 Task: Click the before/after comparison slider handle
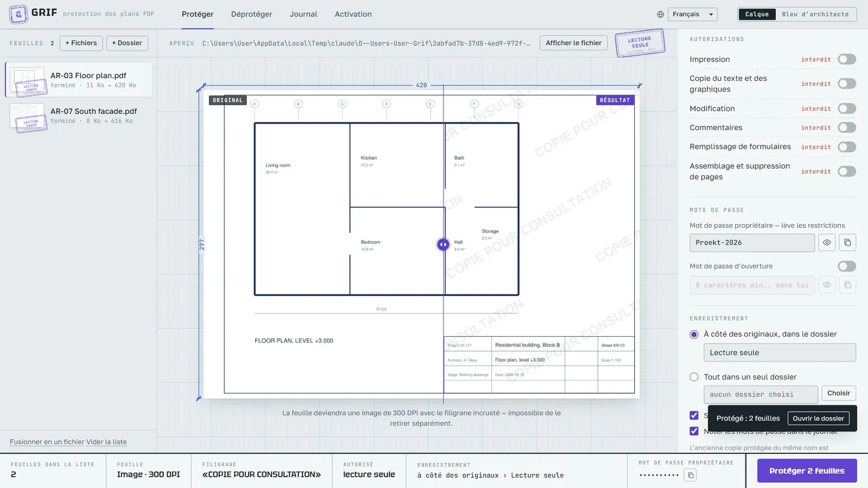click(443, 245)
